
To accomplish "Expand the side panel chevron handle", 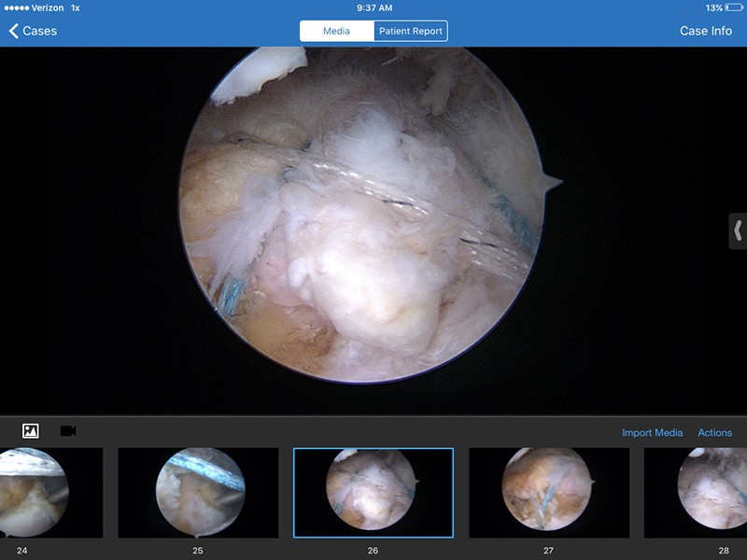I will pos(738,231).
